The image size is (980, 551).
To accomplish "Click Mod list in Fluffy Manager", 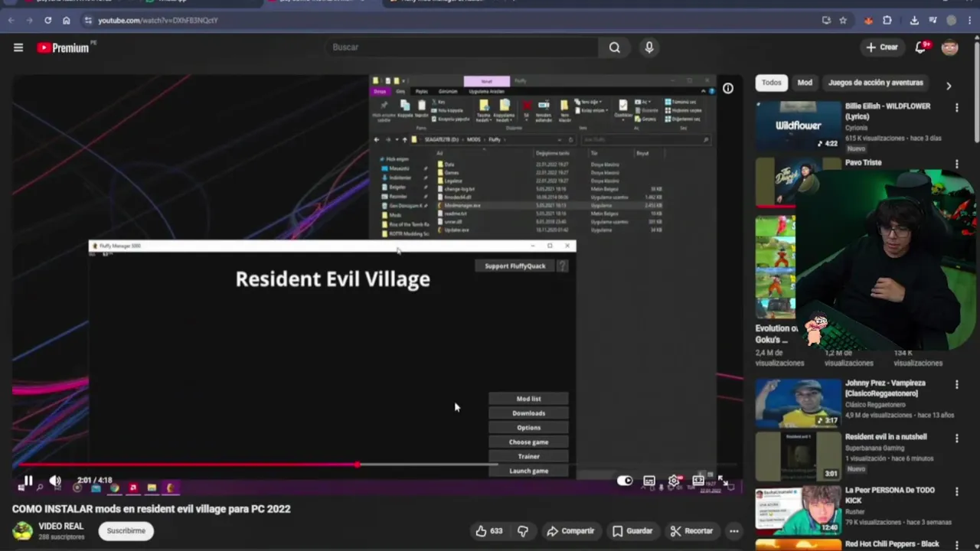I will (528, 399).
